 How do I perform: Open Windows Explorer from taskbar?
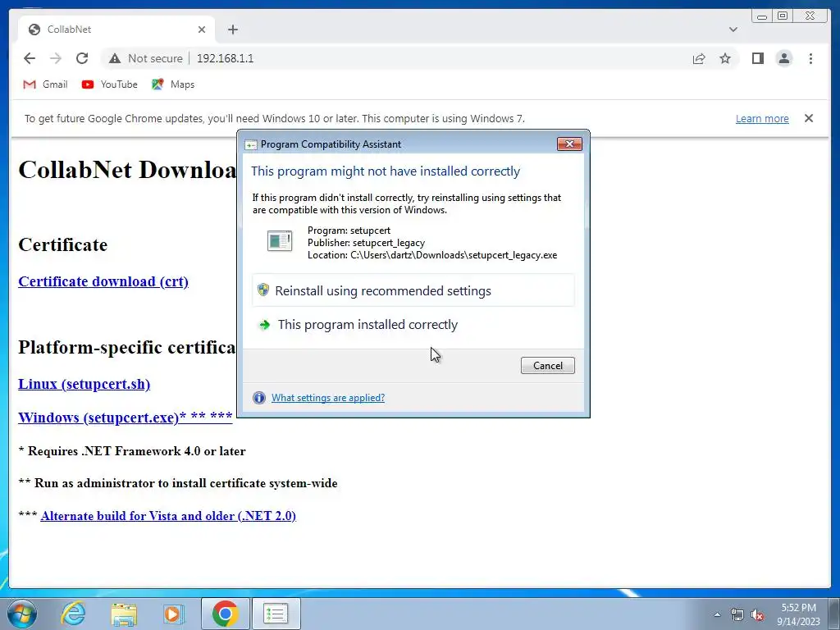coord(123,614)
